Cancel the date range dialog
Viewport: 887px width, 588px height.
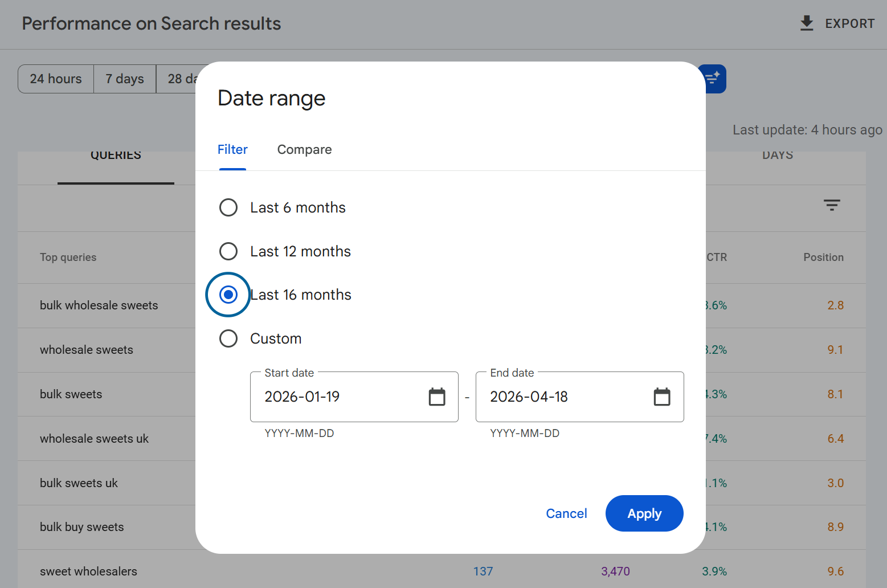566,513
